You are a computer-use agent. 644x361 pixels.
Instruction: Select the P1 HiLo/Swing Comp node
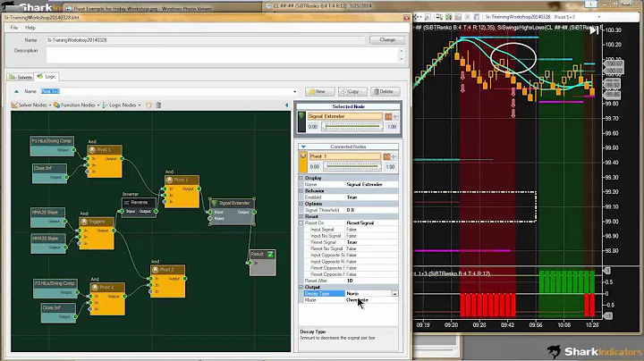(x=52, y=146)
